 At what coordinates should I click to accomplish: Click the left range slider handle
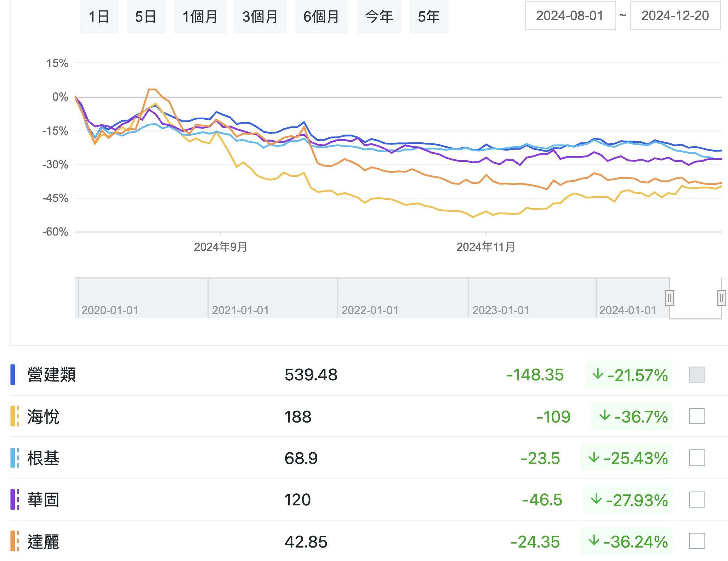point(669,298)
